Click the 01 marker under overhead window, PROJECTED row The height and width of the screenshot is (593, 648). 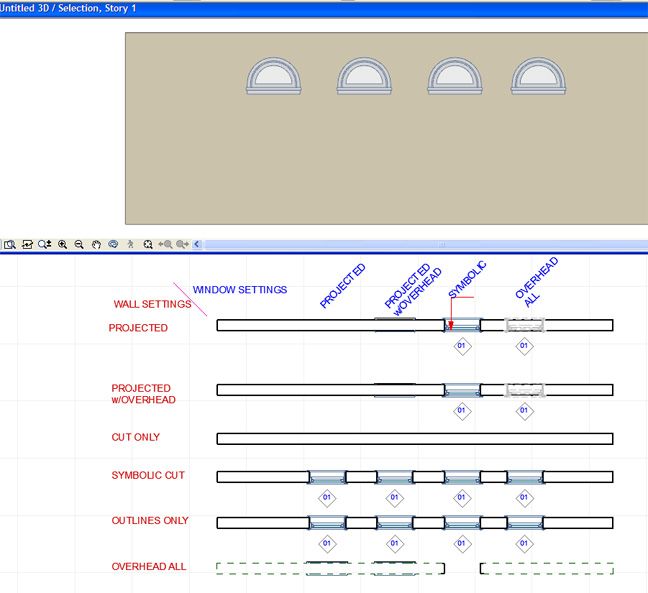(524, 345)
